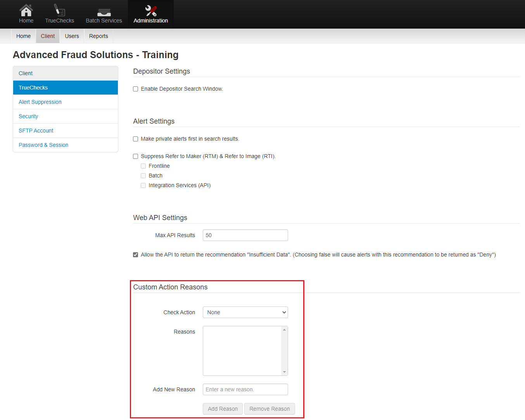Click the Custom Action Reasons heading
This screenshot has width=525, height=420.
tap(170, 287)
